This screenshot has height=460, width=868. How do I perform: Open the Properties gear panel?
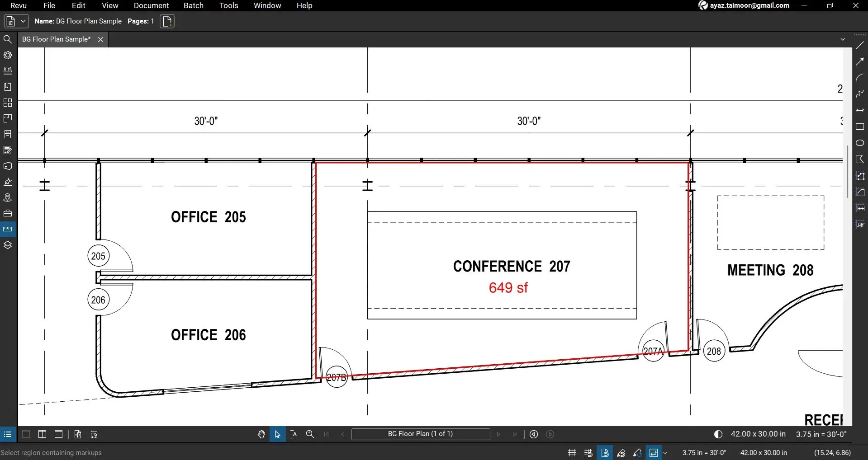point(8,55)
